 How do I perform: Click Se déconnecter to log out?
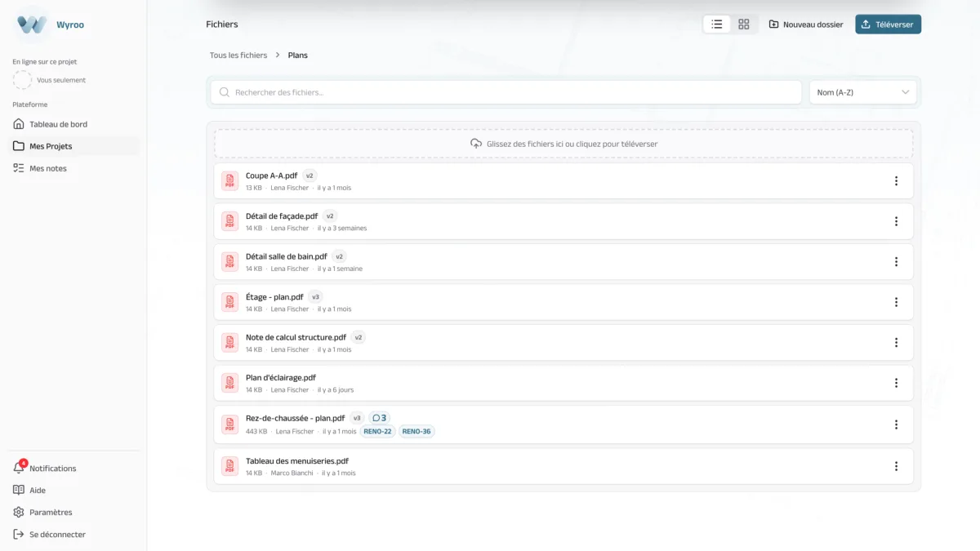click(73, 535)
